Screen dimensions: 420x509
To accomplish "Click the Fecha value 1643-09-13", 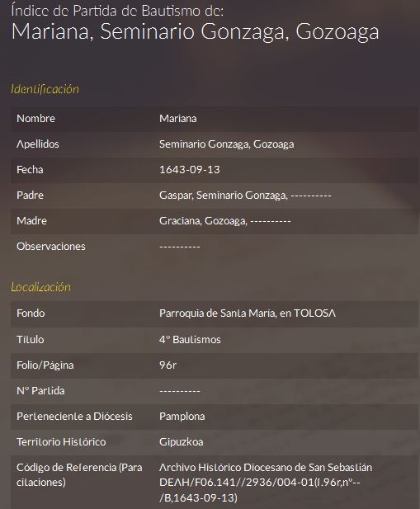I will [x=190, y=170].
